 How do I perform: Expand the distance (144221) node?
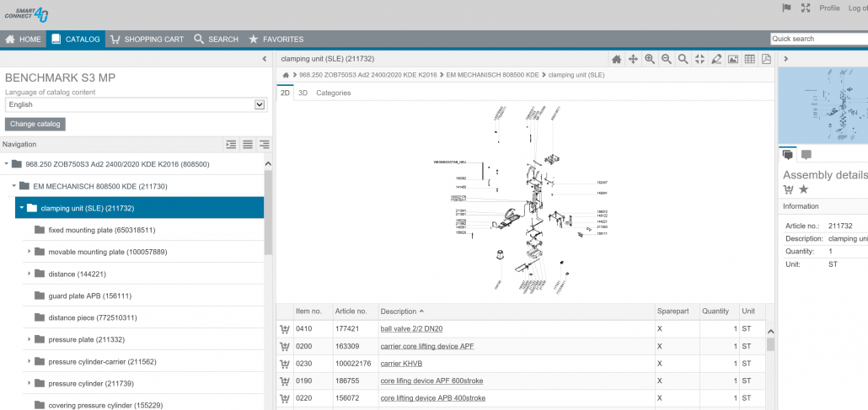29,274
